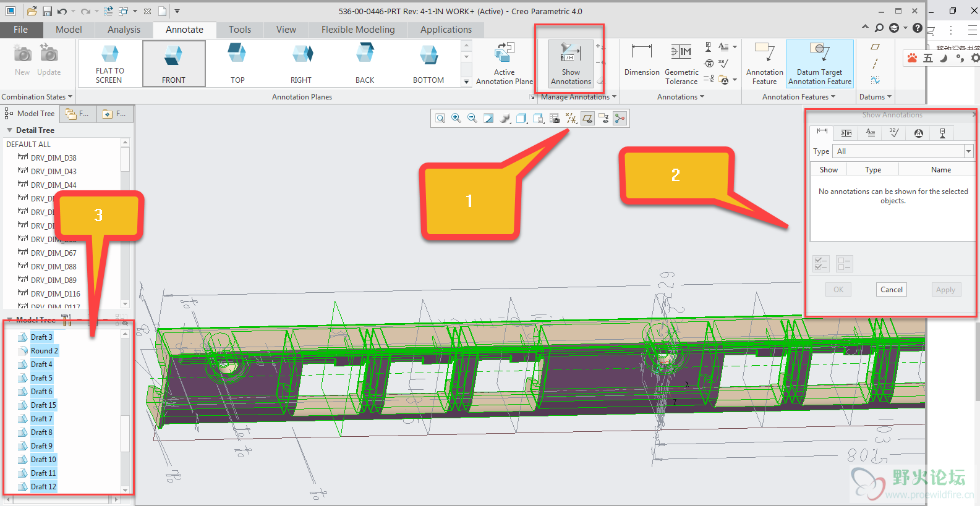Viewport: 980px width, 506px height.
Task: Select the datums tab in Show Annotations
Action: [942, 133]
